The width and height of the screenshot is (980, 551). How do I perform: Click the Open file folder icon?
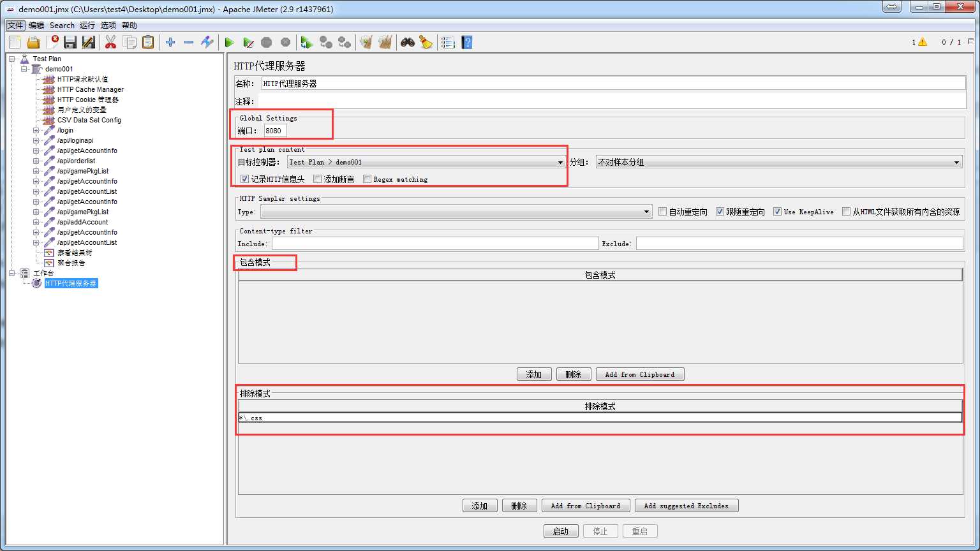pyautogui.click(x=33, y=42)
